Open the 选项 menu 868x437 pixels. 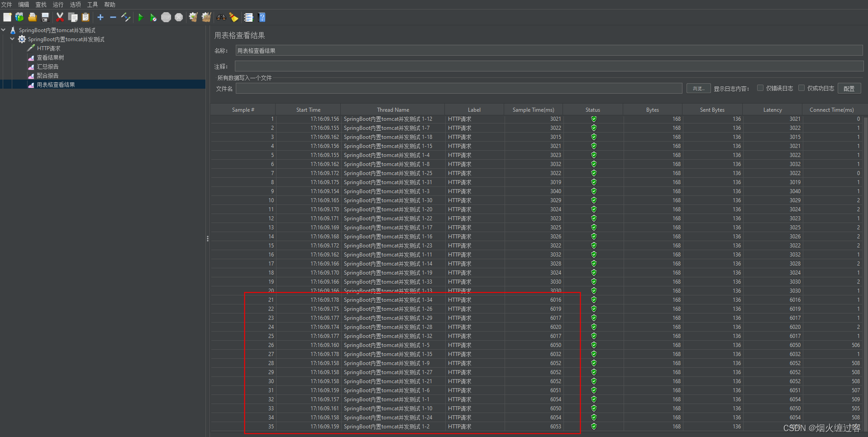point(75,5)
